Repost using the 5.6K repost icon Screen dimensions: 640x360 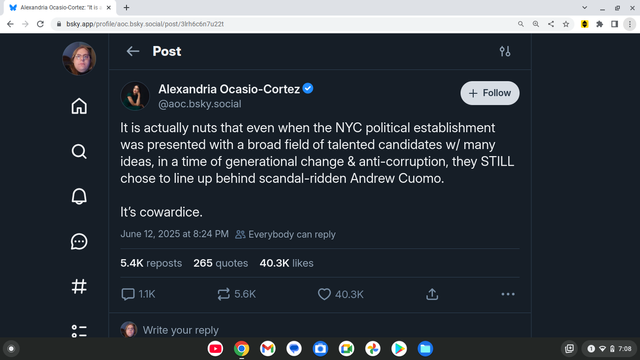coord(223,294)
